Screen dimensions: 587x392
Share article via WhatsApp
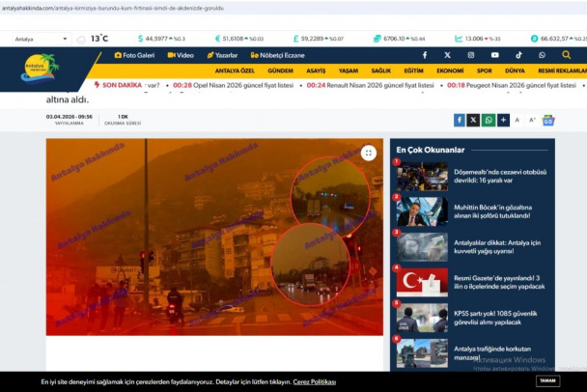[489, 120]
